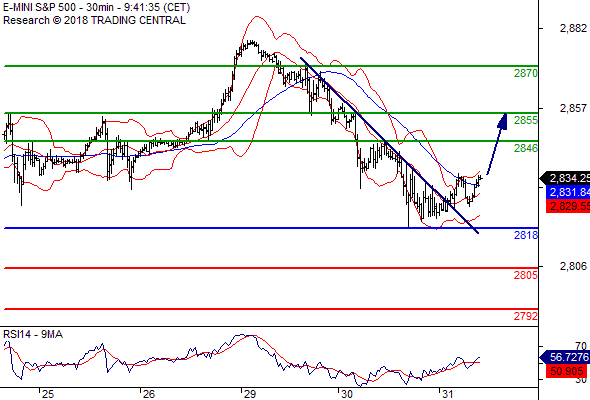Click the E-MINI S&P 500 chart title
Screen dimensions: 590x400
(96, 8)
